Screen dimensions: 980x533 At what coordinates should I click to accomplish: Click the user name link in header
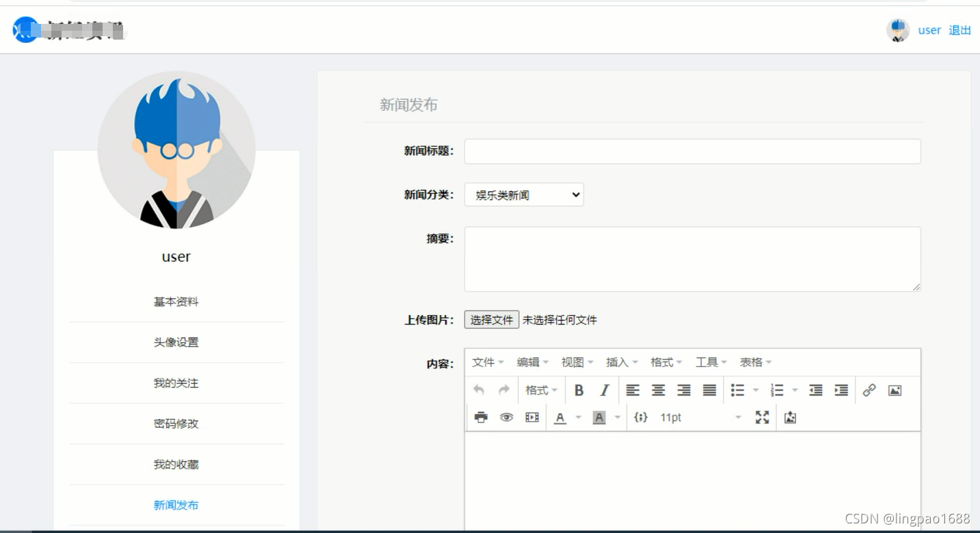(929, 30)
